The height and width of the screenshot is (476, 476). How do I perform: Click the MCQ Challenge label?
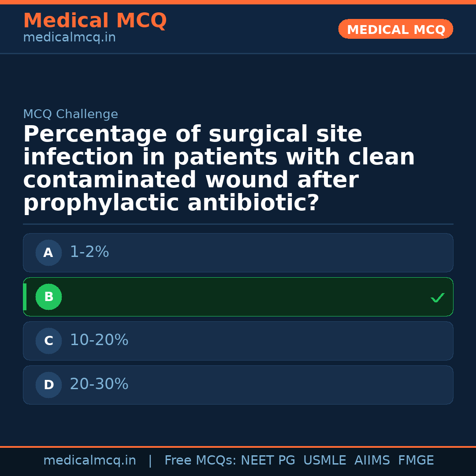click(x=71, y=115)
